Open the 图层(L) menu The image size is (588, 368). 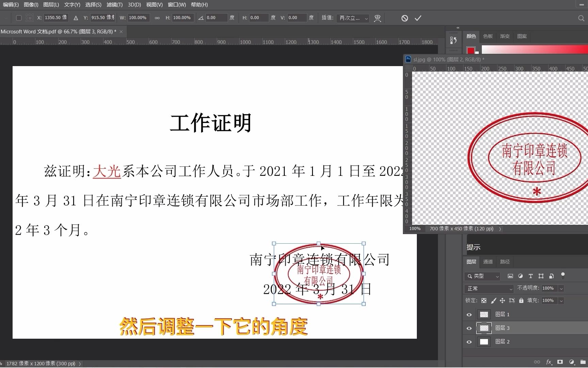[x=51, y=5]
